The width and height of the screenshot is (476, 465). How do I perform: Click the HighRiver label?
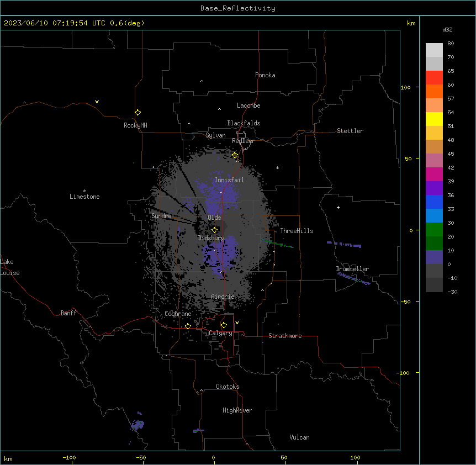pos(237,410)
